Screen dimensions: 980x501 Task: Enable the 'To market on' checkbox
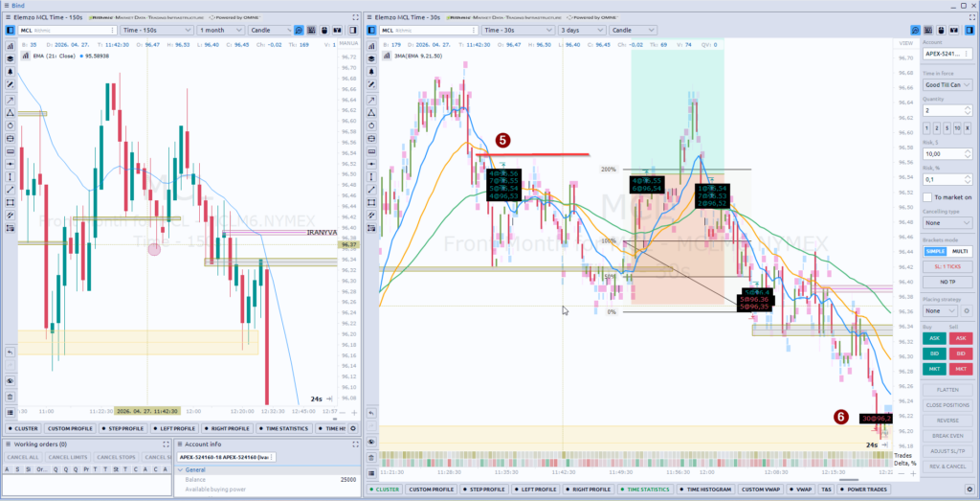click(927, 197)
